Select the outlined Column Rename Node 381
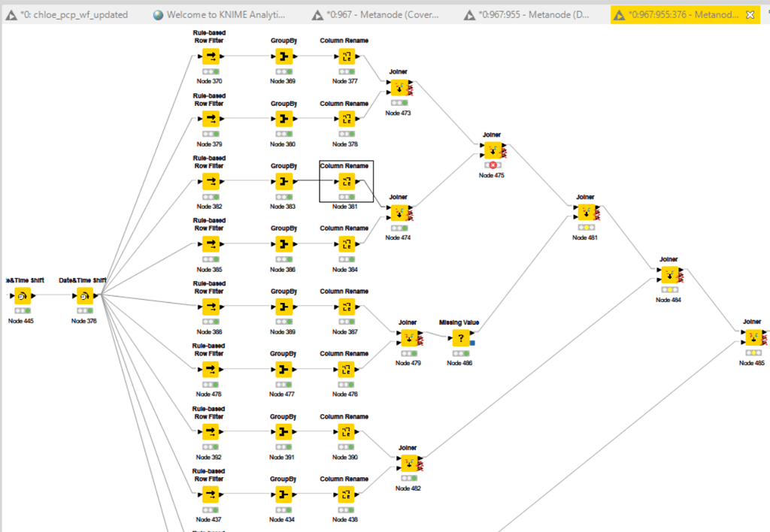770x532 pixels. [345, 181]
